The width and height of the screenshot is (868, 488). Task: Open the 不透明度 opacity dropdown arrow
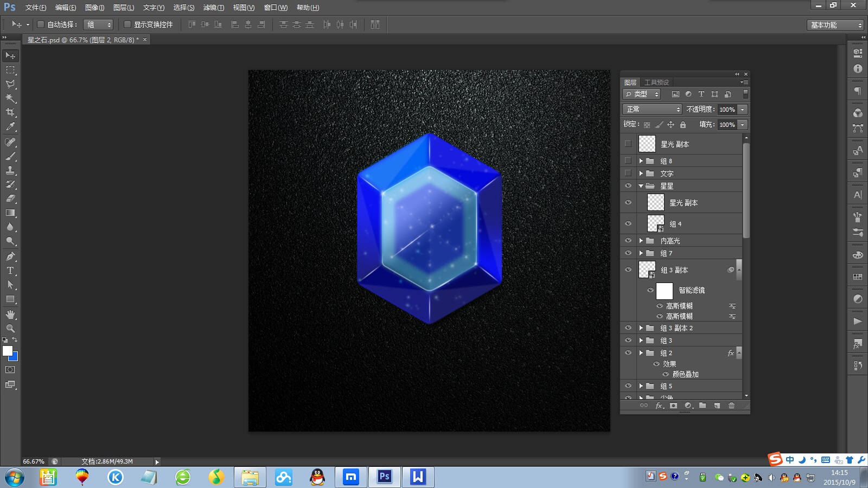click(x=743, y=109)
